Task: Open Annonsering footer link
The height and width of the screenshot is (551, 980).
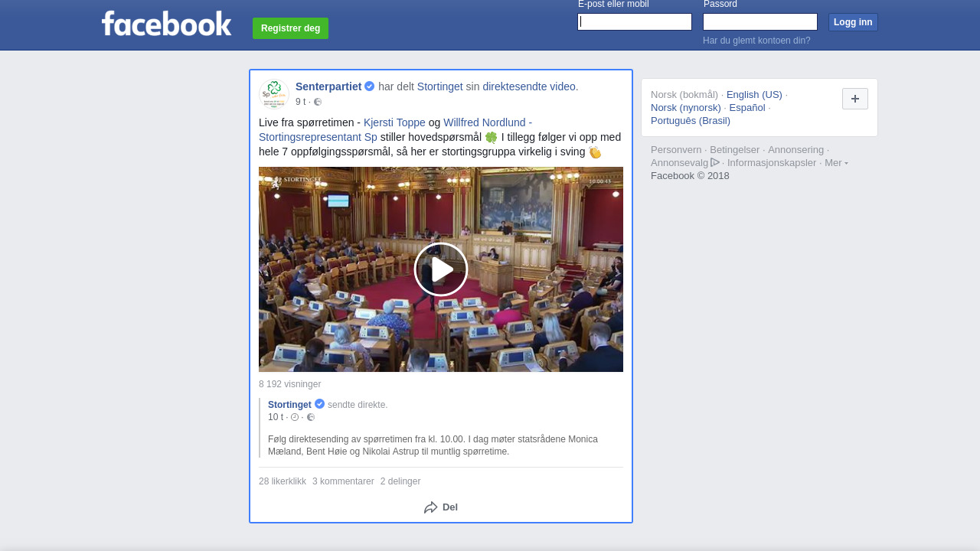Action: (796, 150)
